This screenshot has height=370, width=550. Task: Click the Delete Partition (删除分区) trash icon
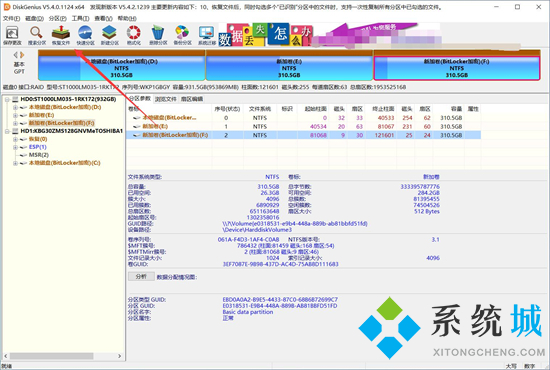[158, 35]
